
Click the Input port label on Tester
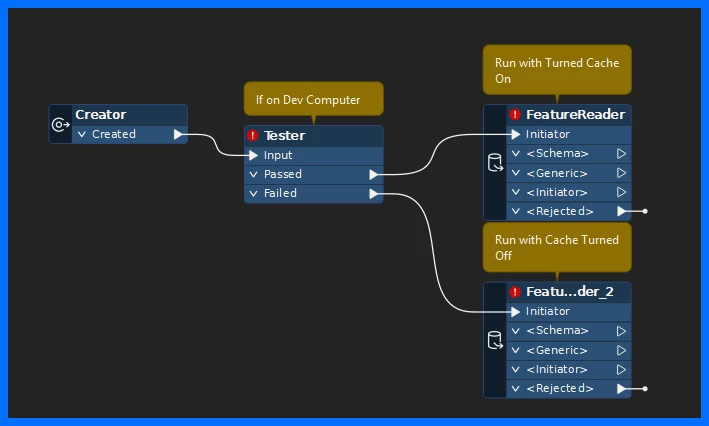(x=278, y=155)
